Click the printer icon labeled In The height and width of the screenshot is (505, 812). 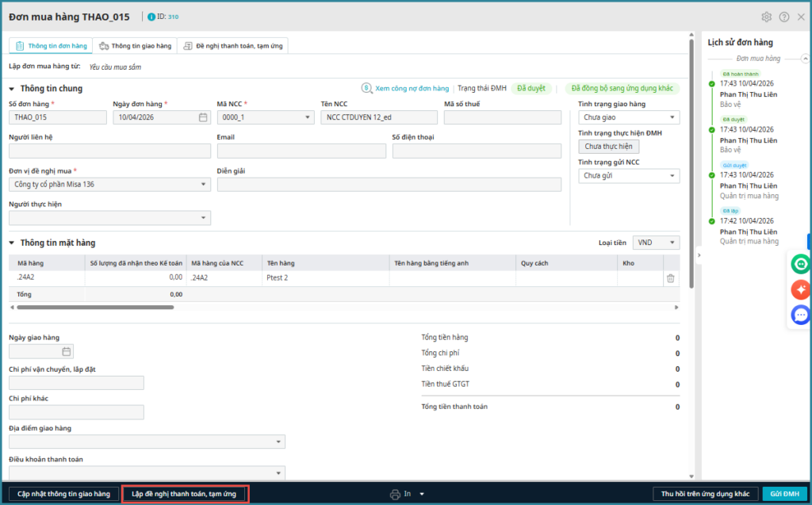click(x=395, y=494)
